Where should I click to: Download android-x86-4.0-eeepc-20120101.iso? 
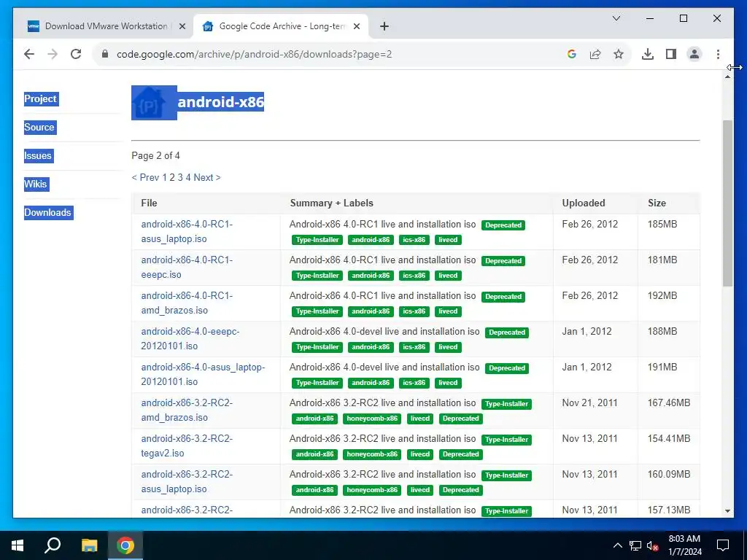tap(190, 338)
